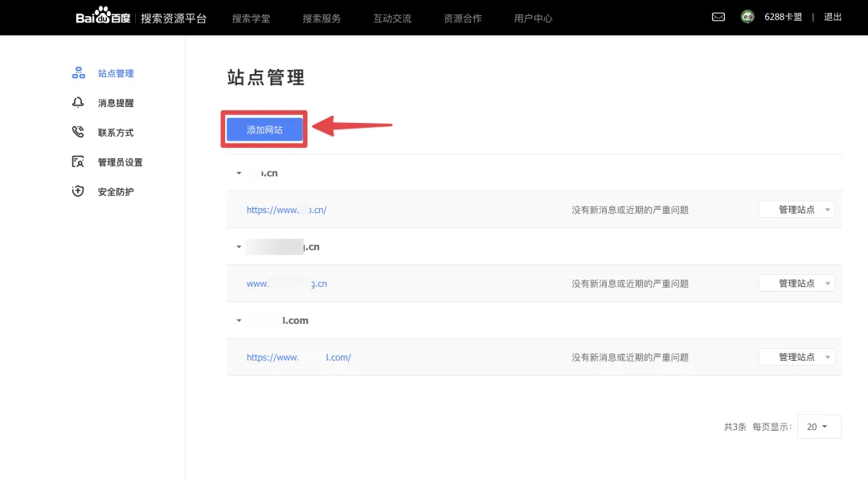This screenshot has height=479, width=868.
Task: Open the https://www. .com/ site link
Action: click(x=298, y=358)
